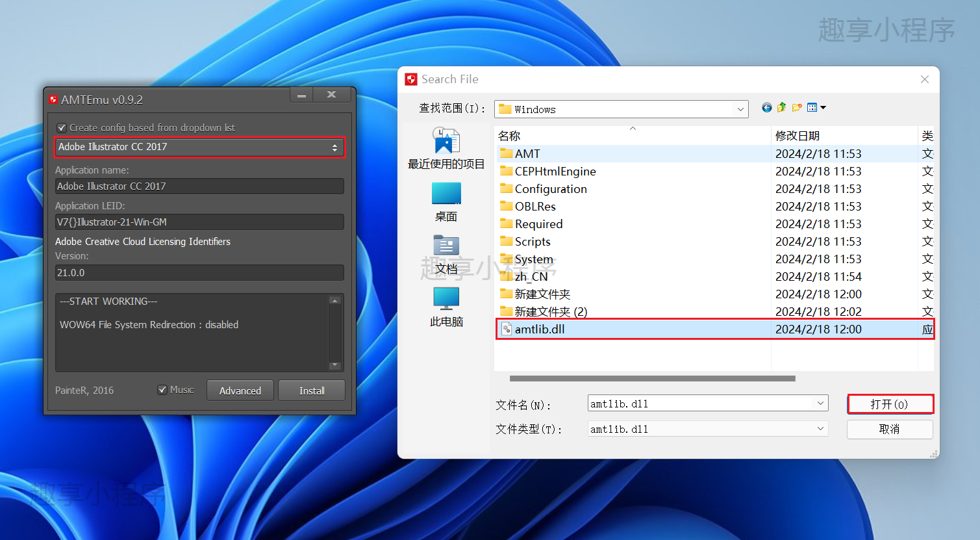Open Recently Used Items (最近使用的项目) shortcut
This screenshot has height=540, width=980.
(x=446, y=148)
